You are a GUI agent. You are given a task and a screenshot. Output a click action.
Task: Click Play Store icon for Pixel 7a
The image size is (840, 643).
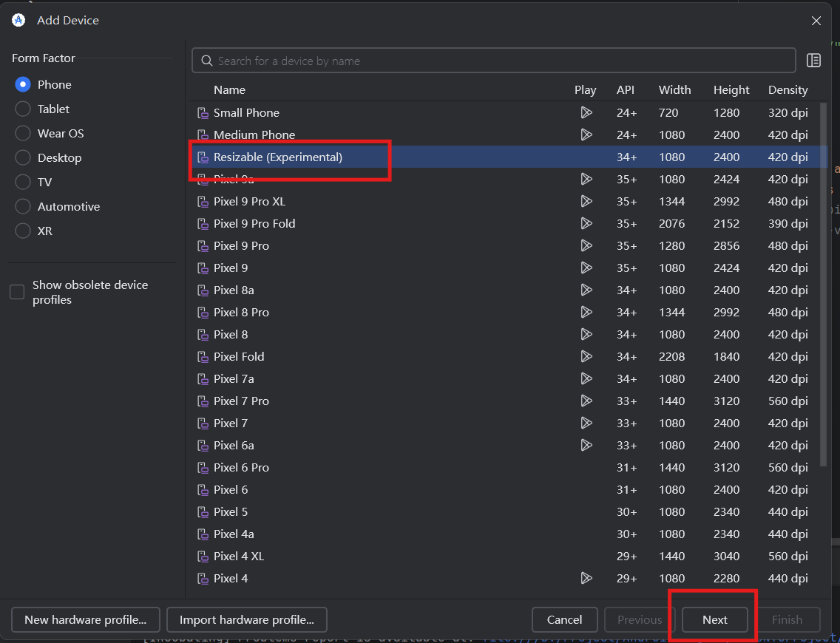tap(586, 378)
